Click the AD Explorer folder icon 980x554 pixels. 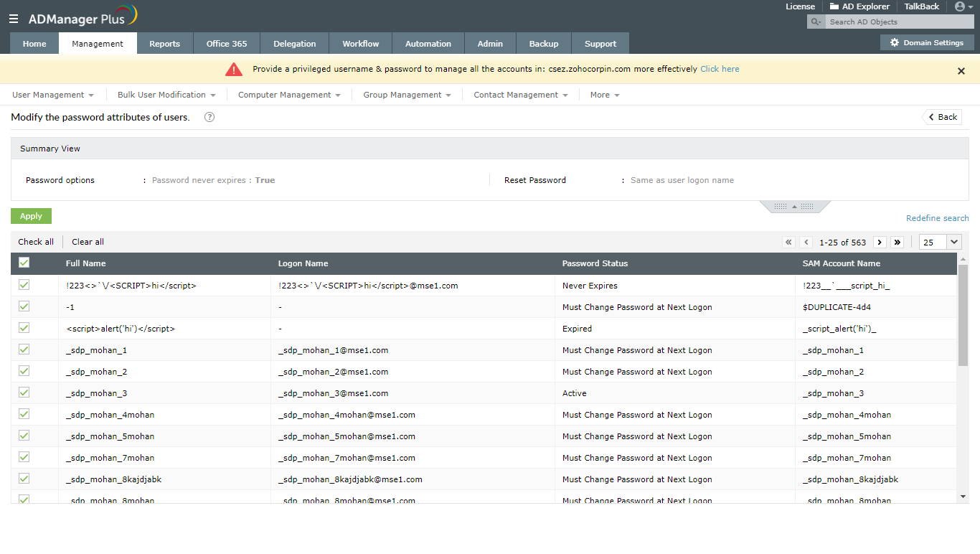pos(834,6)
